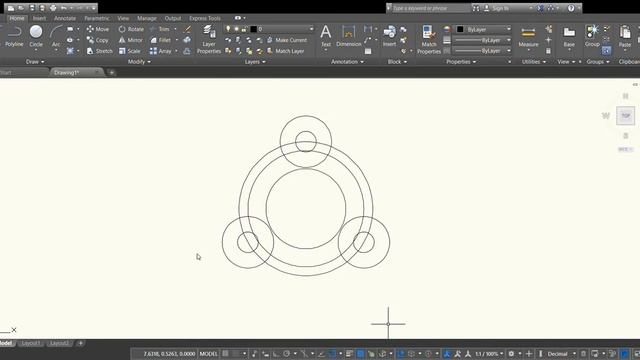Expand the Annotation panel
Viewport: 640px width, 360px height.
click(x=347, y=62)
